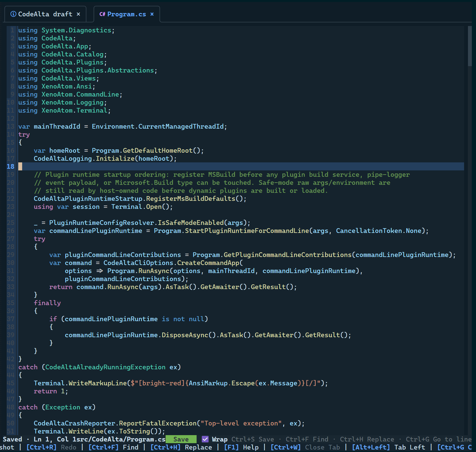Open Help via the [F1] shortcut
476x452 pixels.
coord(241,447)
